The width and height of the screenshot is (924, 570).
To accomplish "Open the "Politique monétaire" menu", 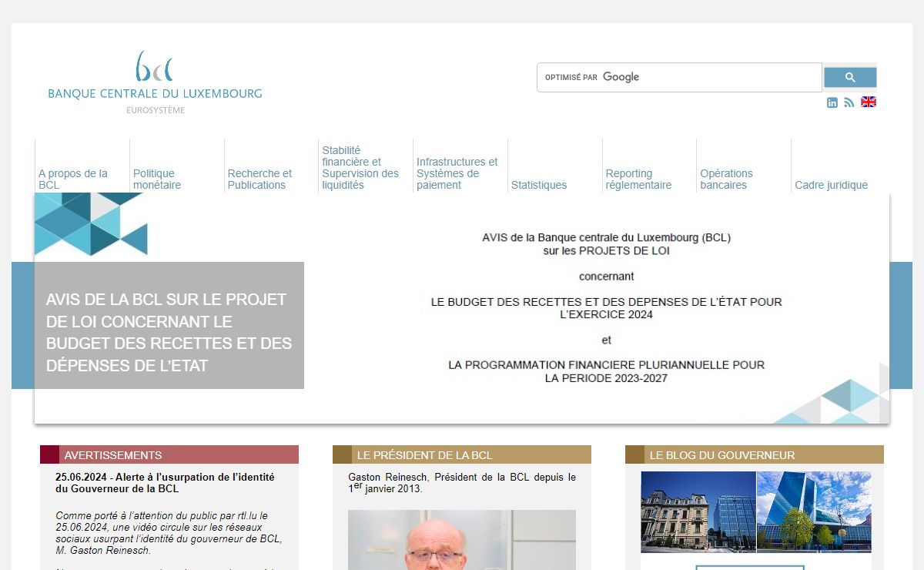I will pyautogui.click(x=177, y=179).
